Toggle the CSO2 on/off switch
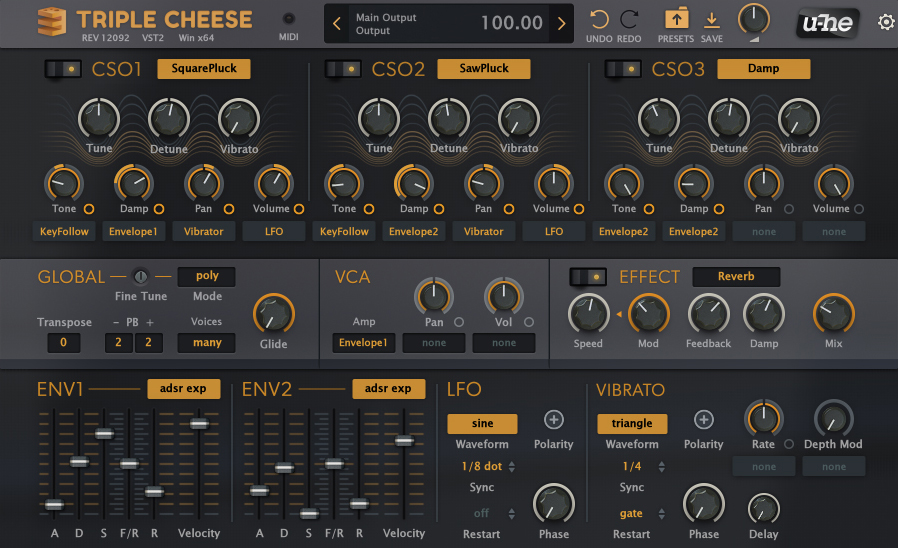Screen dimensions: 898x548 tap(343, 69)
